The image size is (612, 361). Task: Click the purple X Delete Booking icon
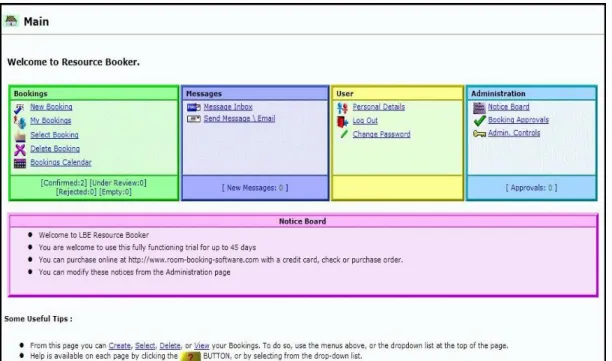[x=20, y=149]
